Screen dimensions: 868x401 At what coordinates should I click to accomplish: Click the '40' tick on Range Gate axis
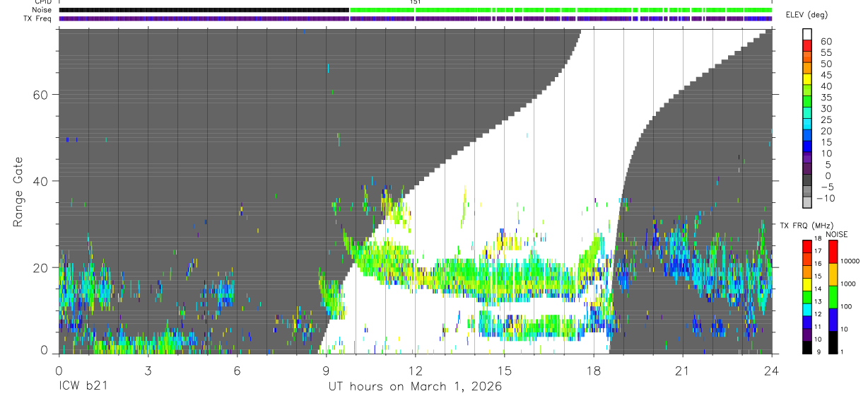click(42, 181)
